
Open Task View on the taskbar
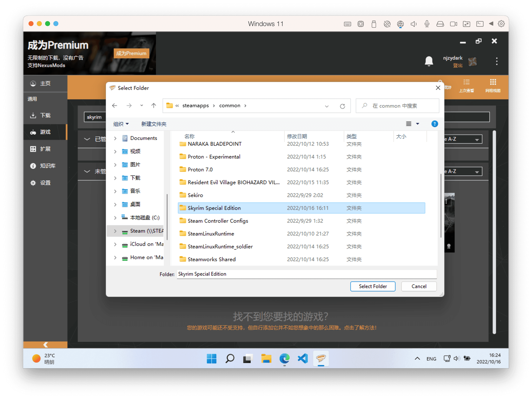(248, 359)
